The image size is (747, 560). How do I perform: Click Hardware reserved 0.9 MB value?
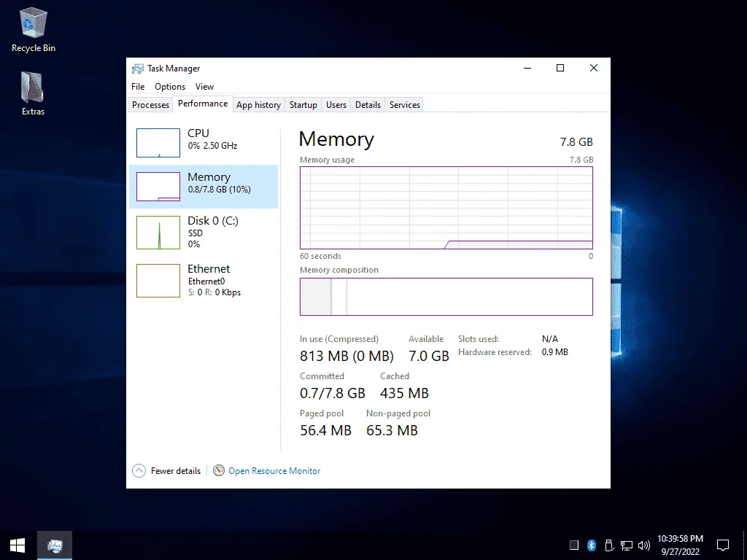click(555, 352)
